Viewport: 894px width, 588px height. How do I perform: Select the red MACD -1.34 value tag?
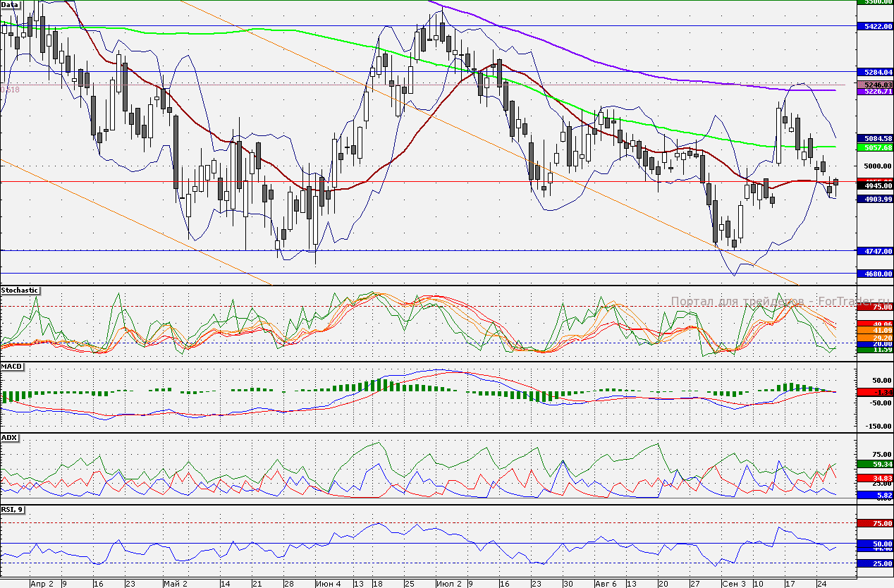[874, 392]
